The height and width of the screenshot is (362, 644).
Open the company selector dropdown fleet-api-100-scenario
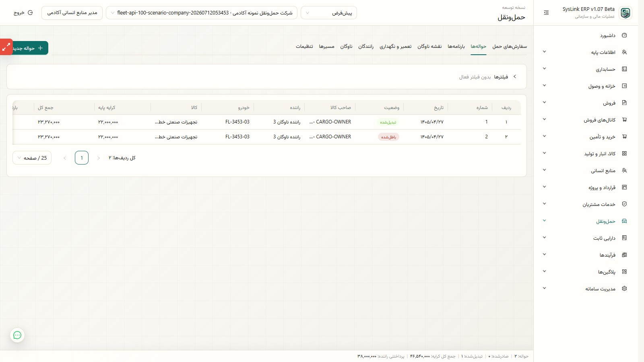(202, 13)
